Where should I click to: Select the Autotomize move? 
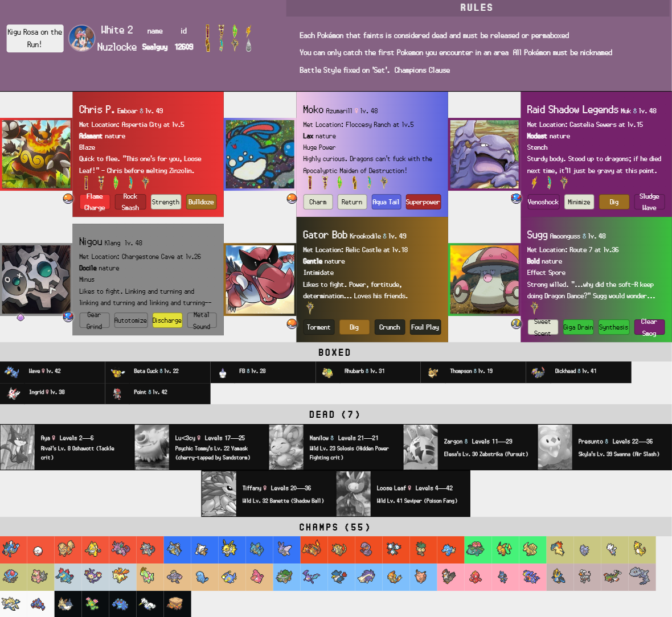tap(130, 320)
